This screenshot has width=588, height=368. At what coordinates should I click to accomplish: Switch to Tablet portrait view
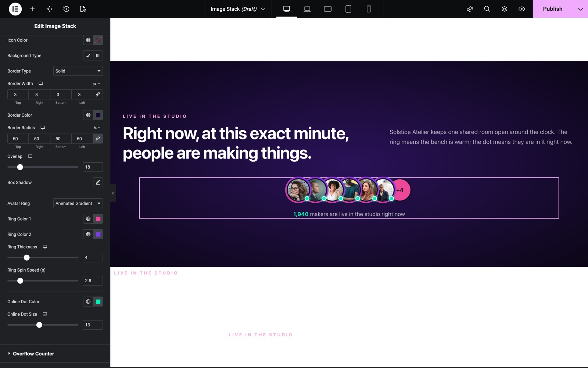click(348, 9)
